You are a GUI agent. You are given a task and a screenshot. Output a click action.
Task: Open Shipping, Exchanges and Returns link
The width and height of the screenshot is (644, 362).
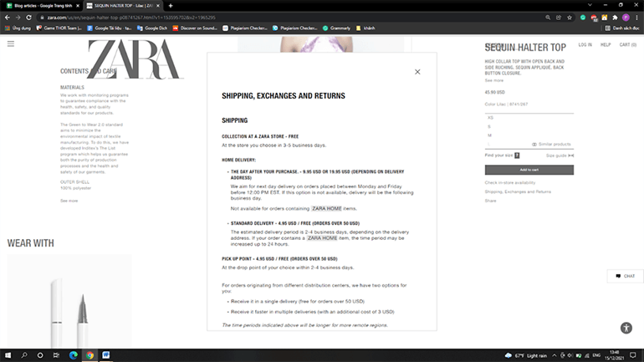518,191
